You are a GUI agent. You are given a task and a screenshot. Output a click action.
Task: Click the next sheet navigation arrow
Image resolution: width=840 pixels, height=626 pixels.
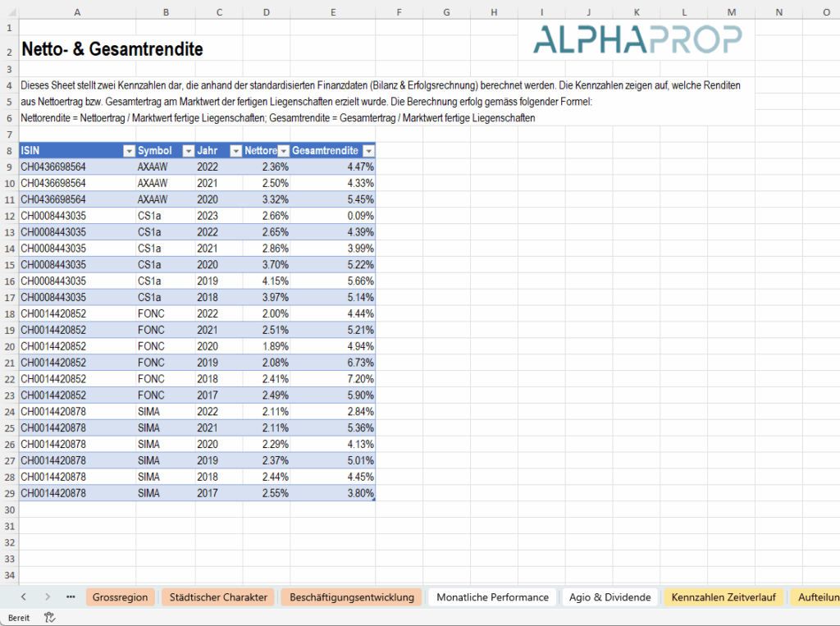coord(47,596)
